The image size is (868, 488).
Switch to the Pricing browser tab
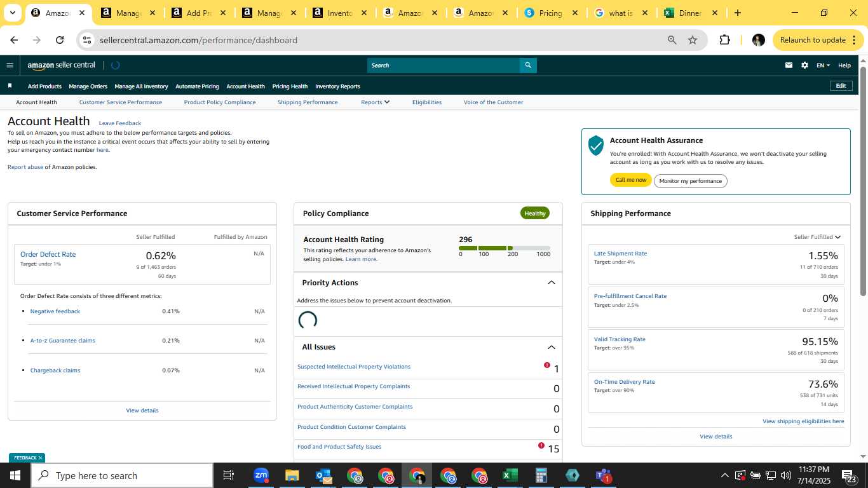pyautogui.click(x=550, y=13)
